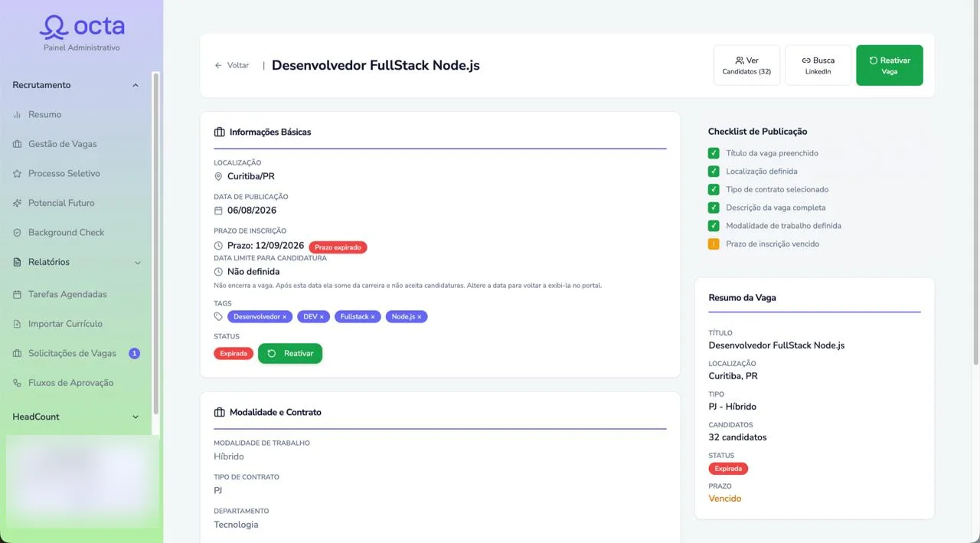Expand the Relatórios sidebar section
980x543 pixels.
pyautogui.click(x=138, y=263)
